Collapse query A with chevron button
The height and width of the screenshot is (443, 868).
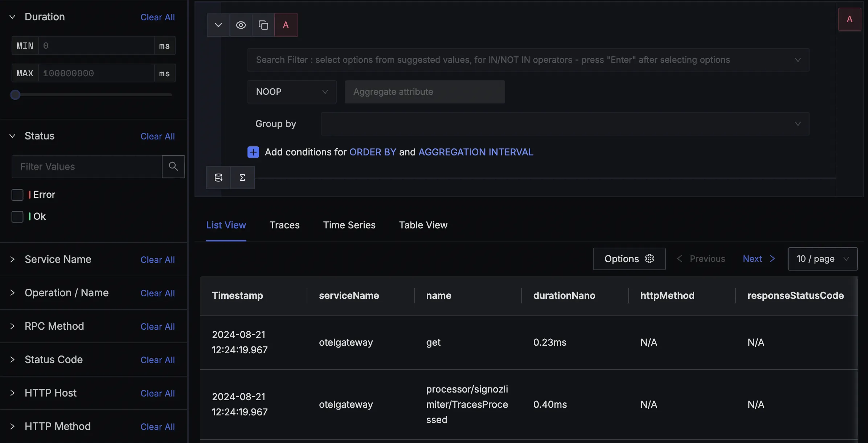click(x=218, y=25)
